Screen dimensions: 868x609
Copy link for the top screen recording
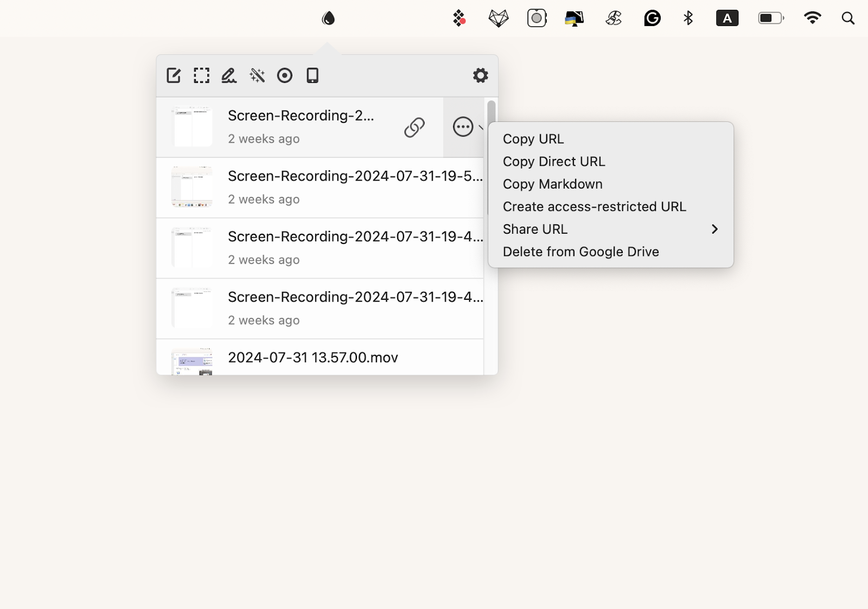pyautogui.click(x=414, y=127)
